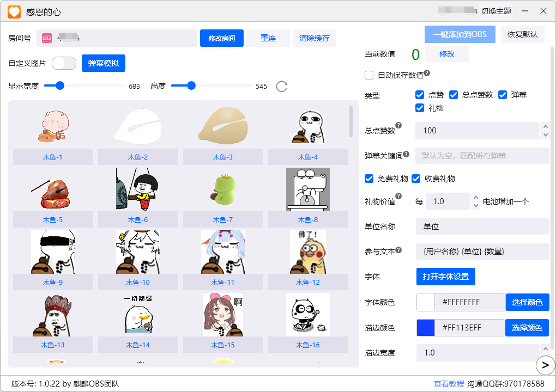Open font settings via 打开字体设置
Image resolution: width=556 pixels, height=392 pixels.
[x=446, y=277]
